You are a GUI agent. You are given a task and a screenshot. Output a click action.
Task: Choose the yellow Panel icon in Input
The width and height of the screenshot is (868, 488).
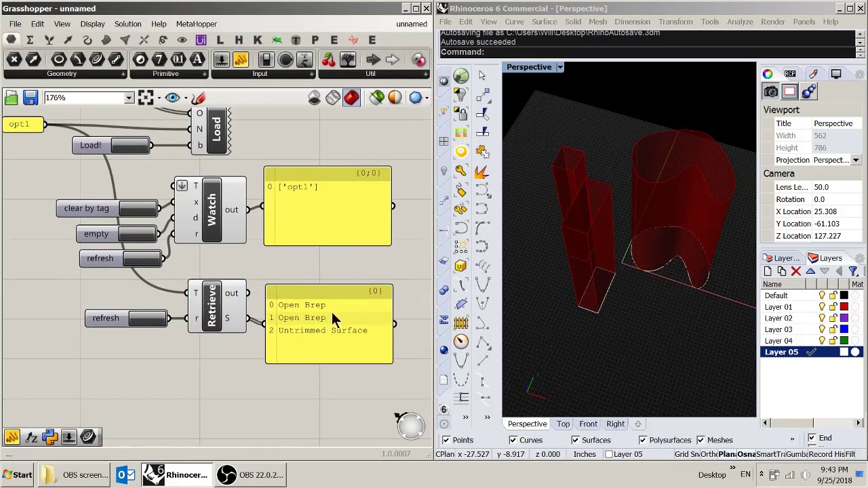[241, 60]
